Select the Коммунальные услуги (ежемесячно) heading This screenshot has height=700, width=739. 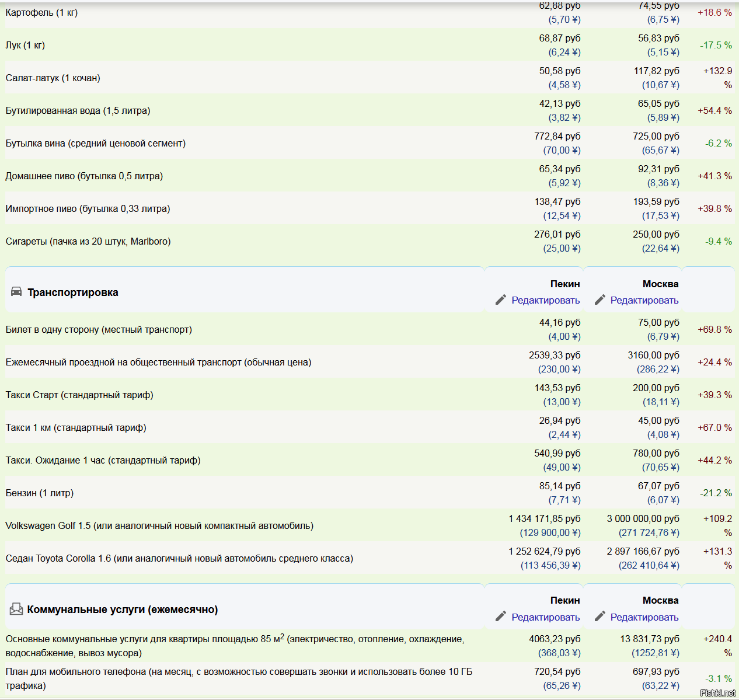pyautogui.click(x=123, y=610)
